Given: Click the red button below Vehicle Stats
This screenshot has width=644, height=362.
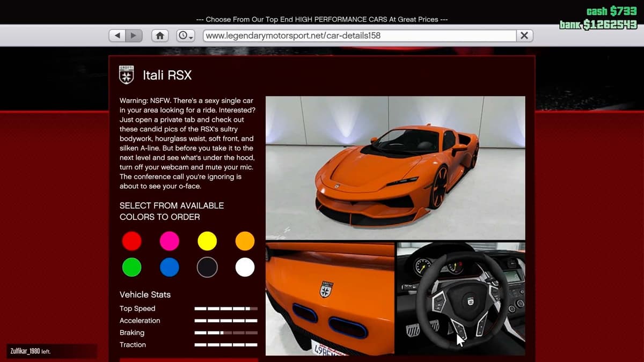Looking at the screenshot, I should click(188, 359).
